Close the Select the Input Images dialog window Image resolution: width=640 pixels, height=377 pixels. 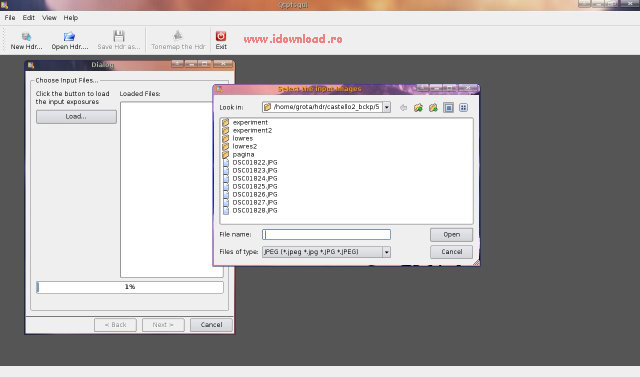pos(469,88)
